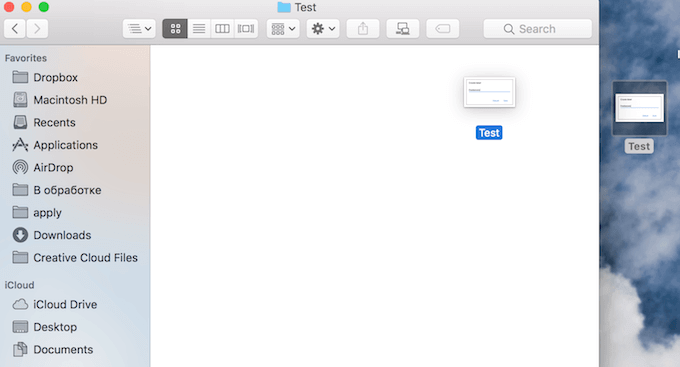Click the Dropbox folder icon
Screen dimensions: 680x367
tap(20, 77)
